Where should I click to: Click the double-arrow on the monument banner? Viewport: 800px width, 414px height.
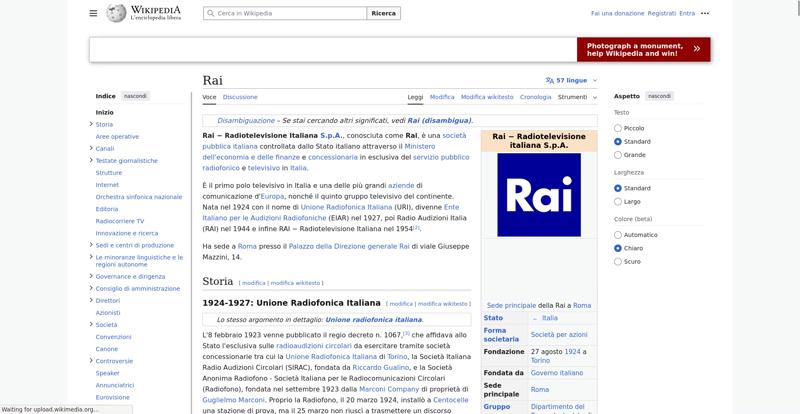pos(696,49)
